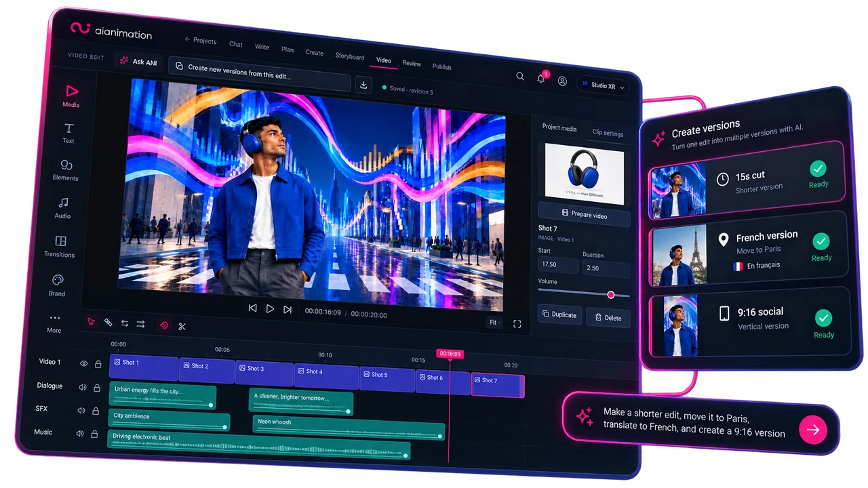Go back to Projects
The image size is (868, 488).
click(x=201, y=41)
